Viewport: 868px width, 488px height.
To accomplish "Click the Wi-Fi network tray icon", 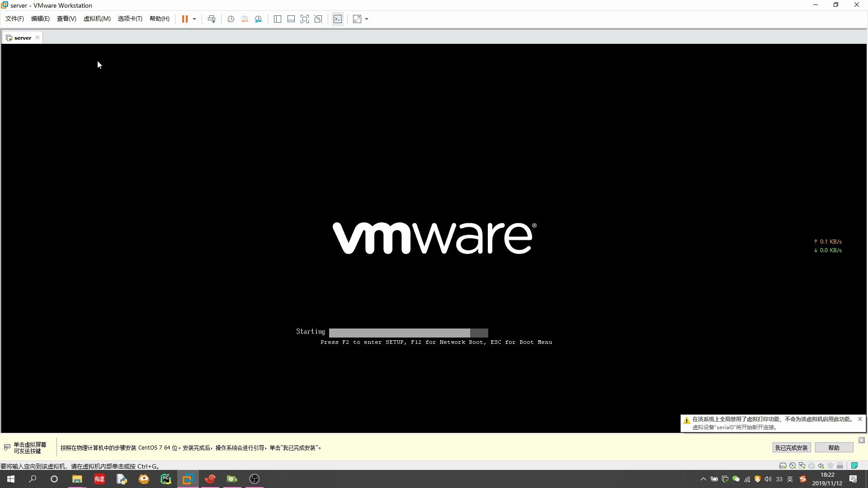I will (x=747, y=479).
